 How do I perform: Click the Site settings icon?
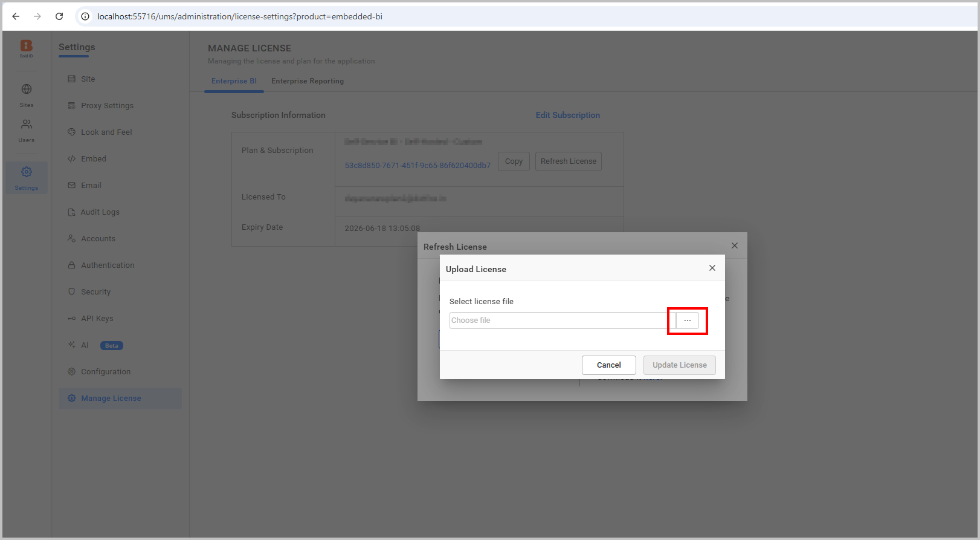pyautogui.click(x=72, y=79)
